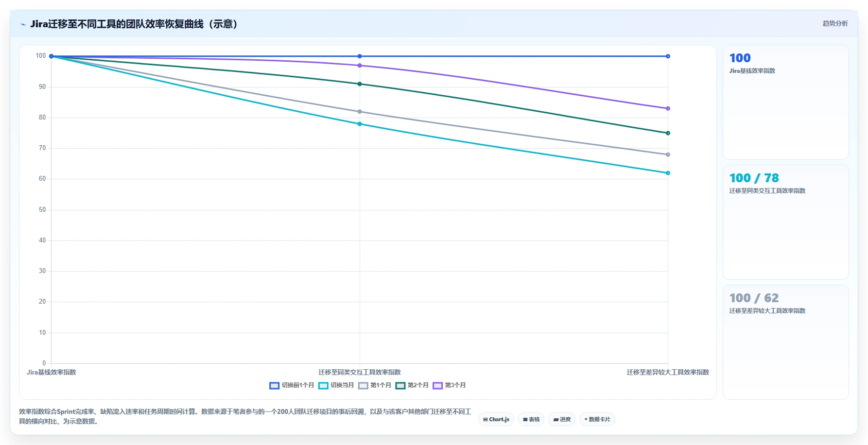Select the blue 100 point at 迁移至差异较大工具
The image size is (868, 445).
668,56
